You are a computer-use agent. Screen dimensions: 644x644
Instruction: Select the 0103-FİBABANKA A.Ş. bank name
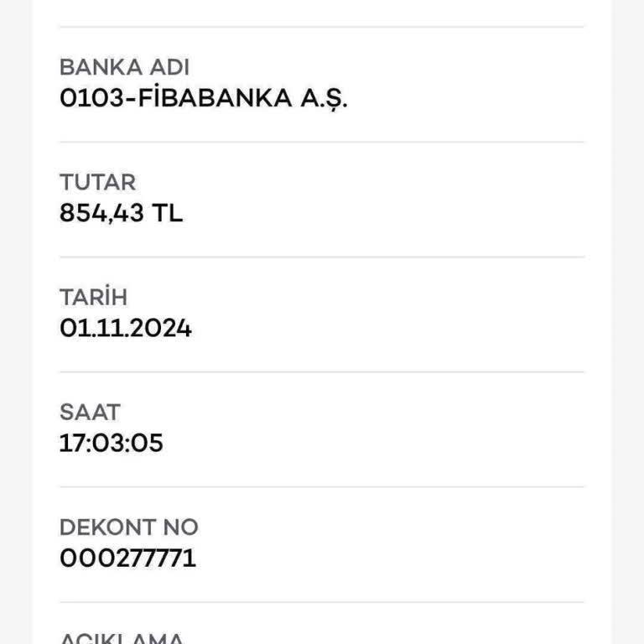[204, 99]
